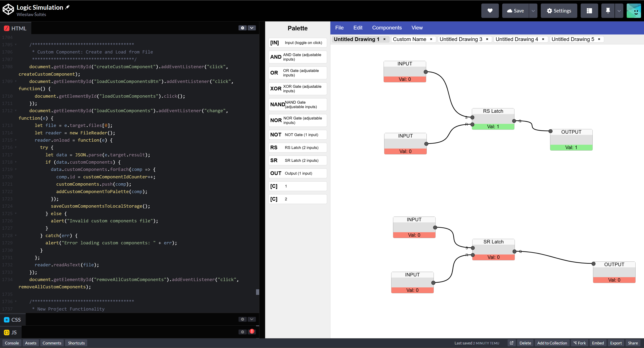Viewport: 644px width, 348px height.
Task: Close Untitled Drawing 3 tab
Action: point(487,39)
